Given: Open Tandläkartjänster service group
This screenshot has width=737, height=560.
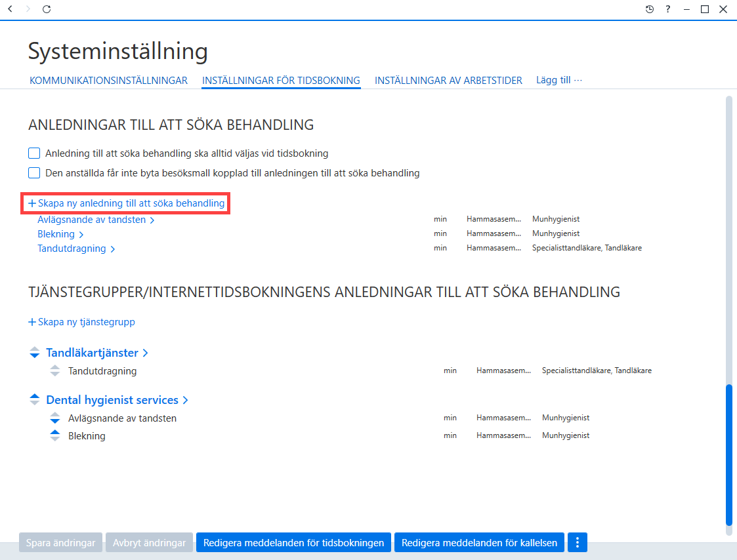Looking at the screenshot, I should click(92, 353).
